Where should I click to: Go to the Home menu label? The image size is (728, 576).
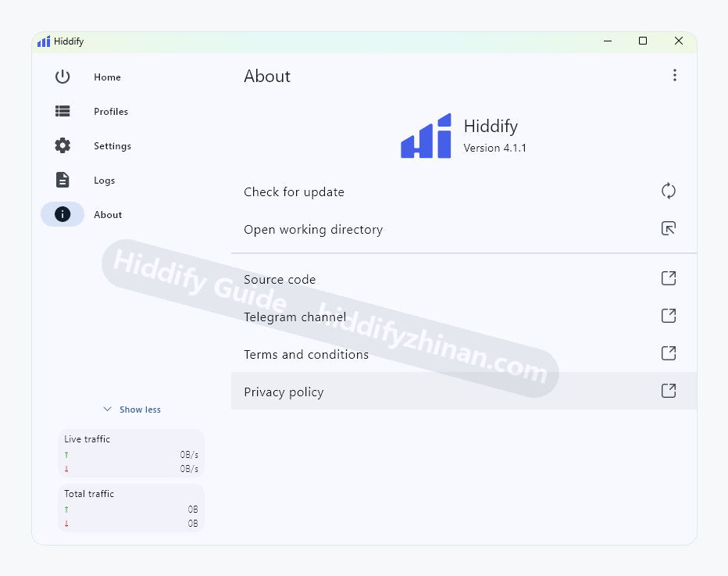(107, 77)
